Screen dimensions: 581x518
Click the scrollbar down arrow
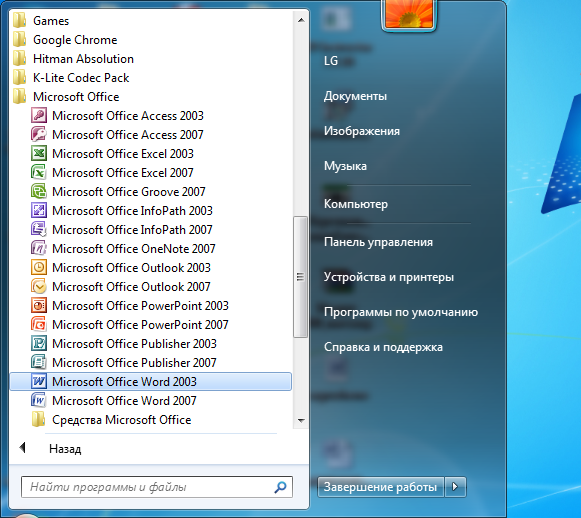point(301,421)
